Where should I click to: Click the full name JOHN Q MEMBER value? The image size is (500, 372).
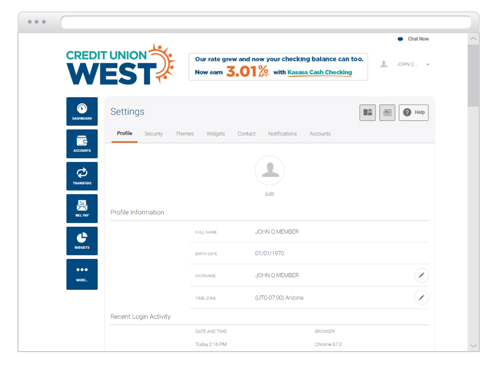point(277,232)
